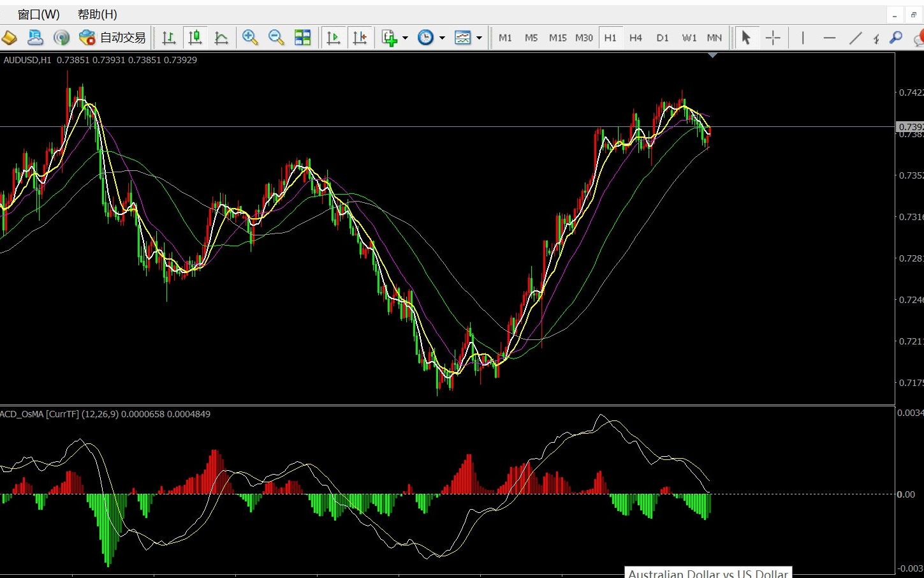Click the add indicators icon
This screenshot has height=578, width=924.
click(x=389, y=38)
